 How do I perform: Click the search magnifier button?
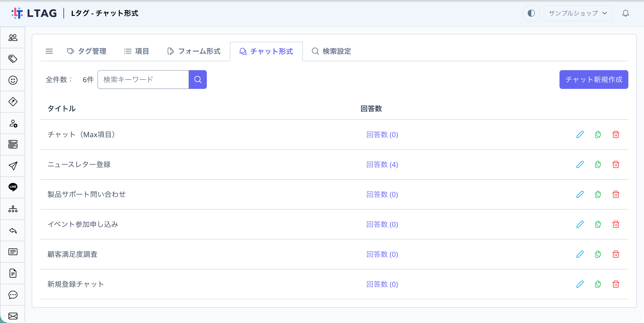pyautogui.click(x=197, y=80)
